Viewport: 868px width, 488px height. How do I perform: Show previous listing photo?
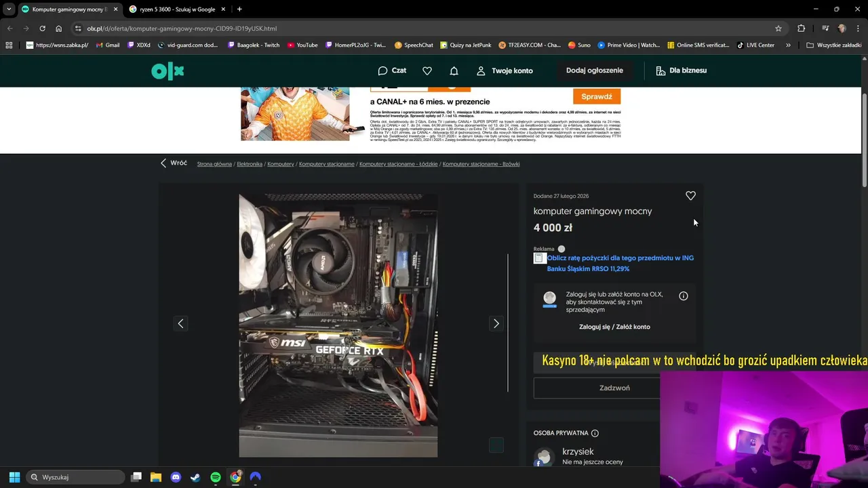[180, 323]
